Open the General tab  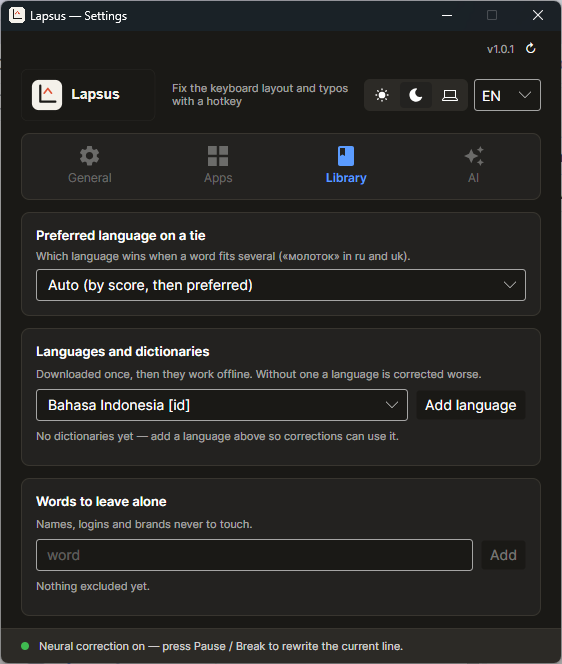pos(90,166)
